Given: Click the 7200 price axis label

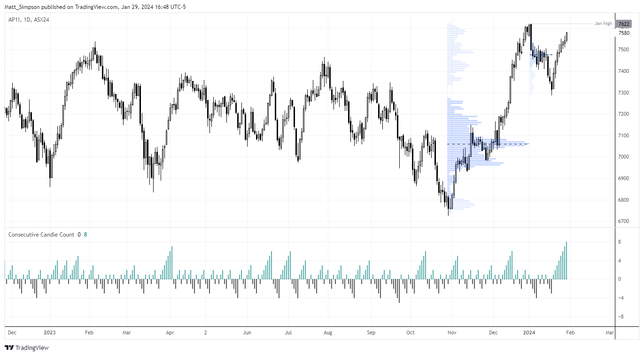Looking at the screenshot, I should (624, 114).
